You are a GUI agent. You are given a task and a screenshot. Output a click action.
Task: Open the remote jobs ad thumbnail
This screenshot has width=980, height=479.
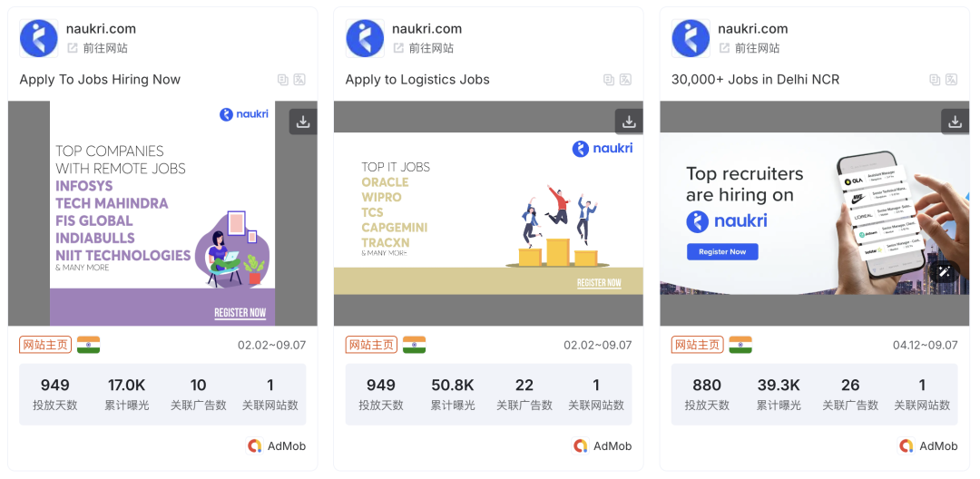(162, 213)
